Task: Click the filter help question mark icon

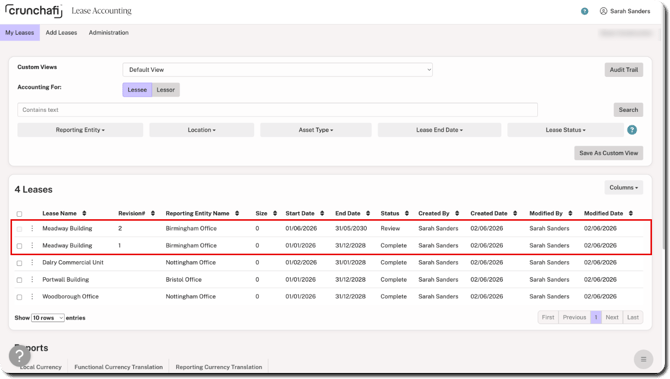Action: click(x=632, y=130)
